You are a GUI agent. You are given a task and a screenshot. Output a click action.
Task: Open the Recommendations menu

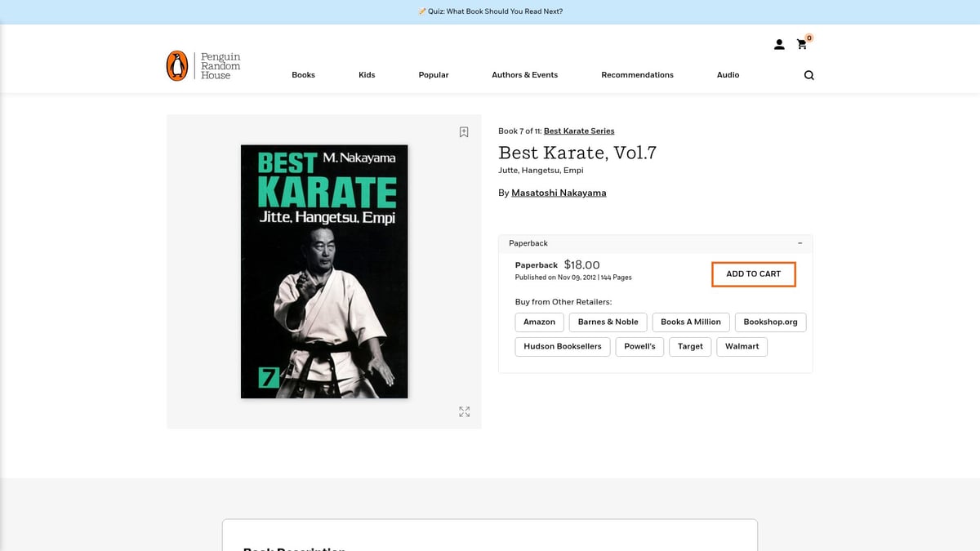pyautogui.click(x=637, y=75)
